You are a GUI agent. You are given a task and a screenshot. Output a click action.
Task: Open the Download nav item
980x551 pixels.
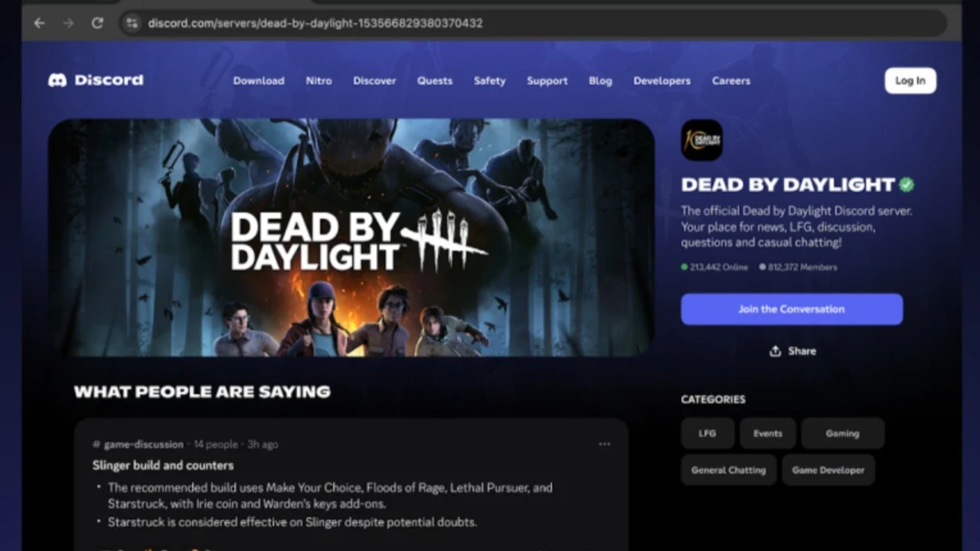[259, 80]
